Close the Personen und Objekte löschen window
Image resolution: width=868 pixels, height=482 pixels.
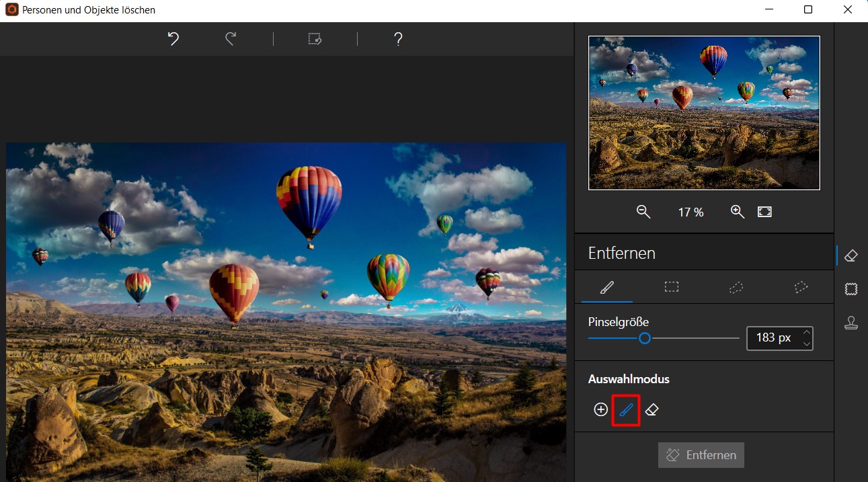tap(847, 10)
